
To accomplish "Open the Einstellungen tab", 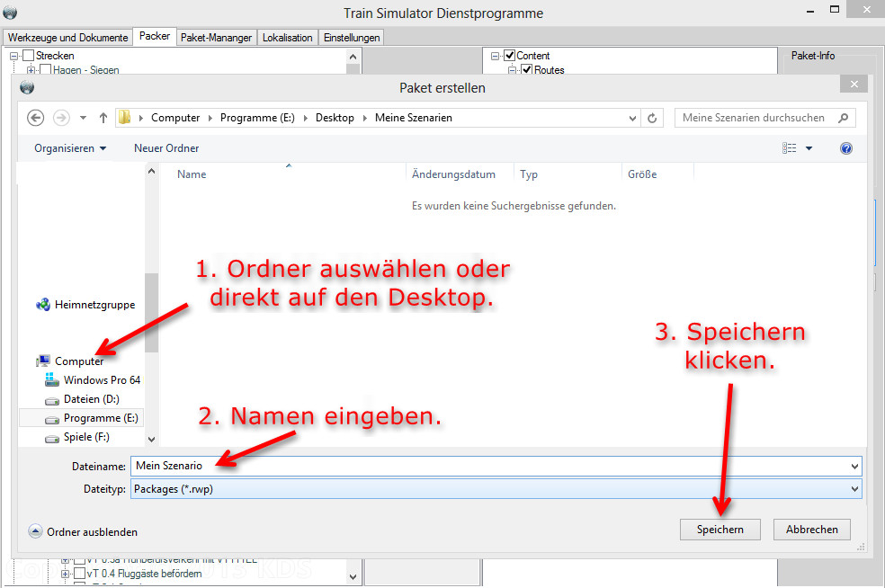I will click(x=352, y=38).
